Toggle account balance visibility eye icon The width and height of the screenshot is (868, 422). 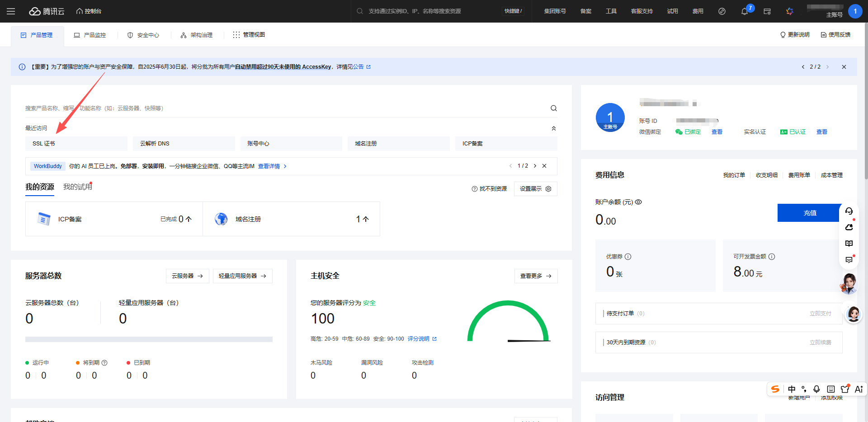[638, 202]
